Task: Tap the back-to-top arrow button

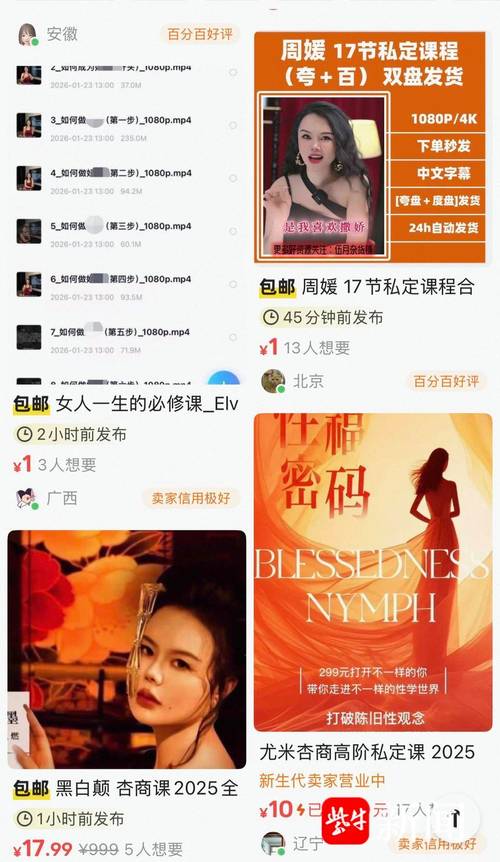Action: tap(455, 819)
